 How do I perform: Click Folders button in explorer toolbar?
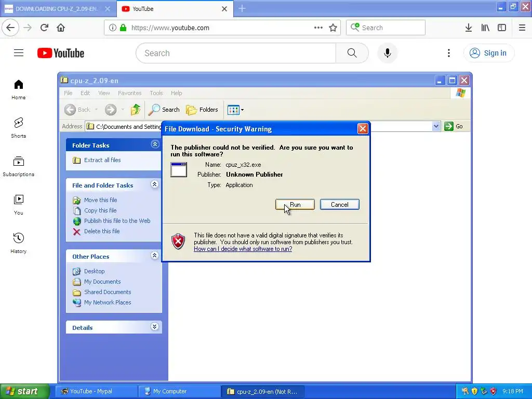202,110
